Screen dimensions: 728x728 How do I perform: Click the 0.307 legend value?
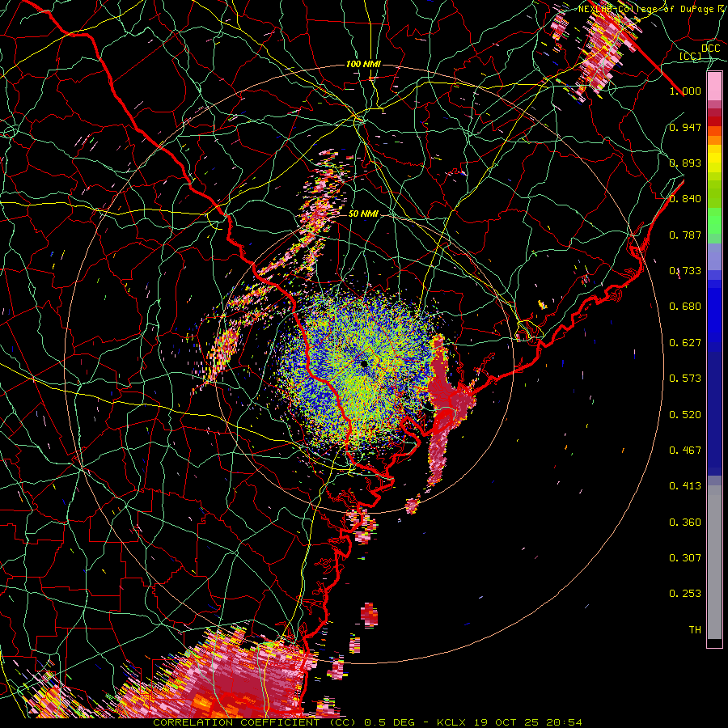coord(685,558)
